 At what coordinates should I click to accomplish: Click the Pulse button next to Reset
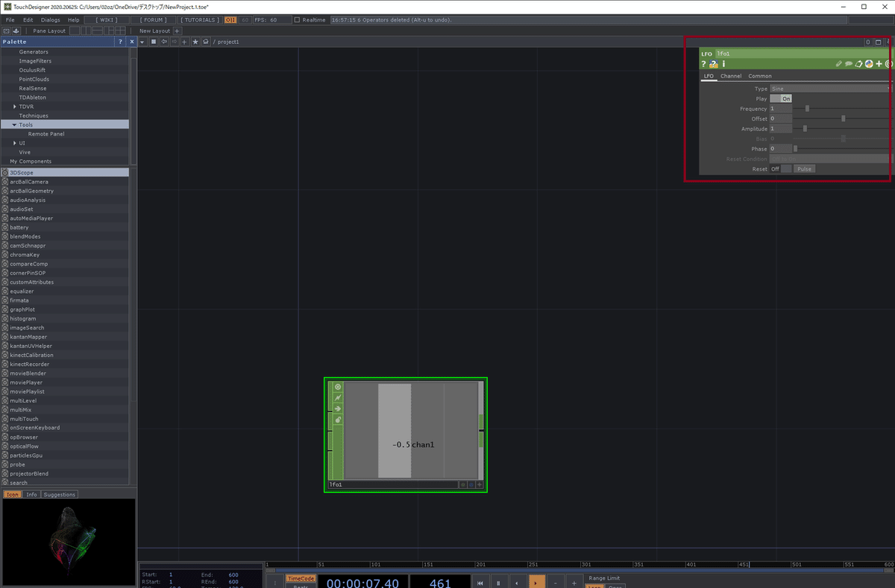pyautogui.click(x=804, y=168)
